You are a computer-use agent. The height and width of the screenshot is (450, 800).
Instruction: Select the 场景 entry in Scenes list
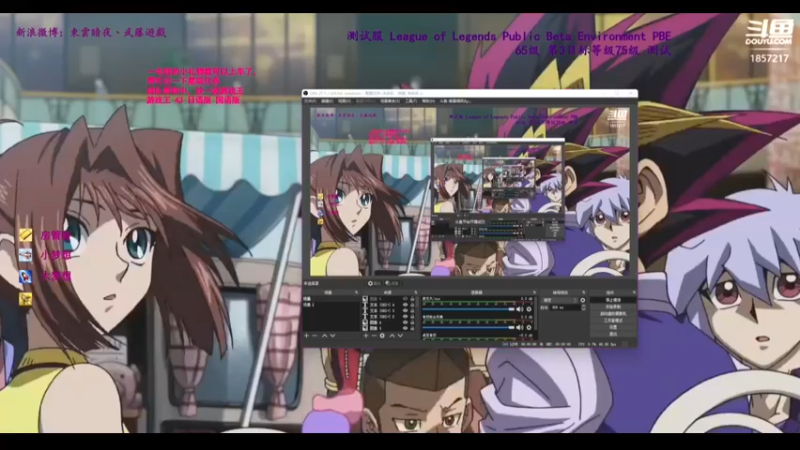click(x=332, y=298)
